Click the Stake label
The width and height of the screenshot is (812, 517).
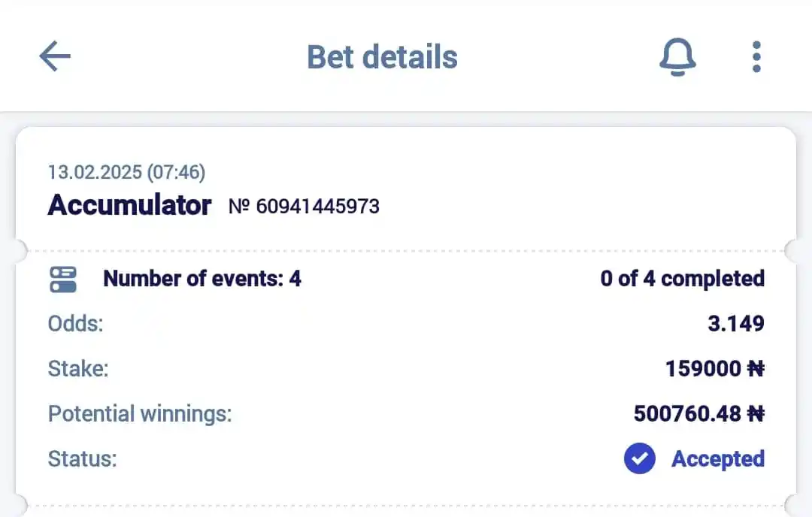pyautogui.click(x=78, y=369)
